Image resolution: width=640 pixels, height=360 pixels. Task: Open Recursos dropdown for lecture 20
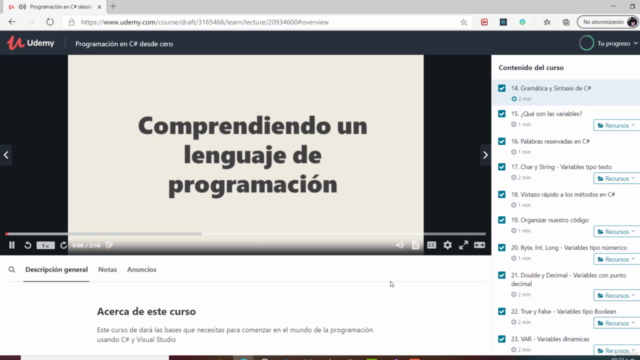click(617, 259)
